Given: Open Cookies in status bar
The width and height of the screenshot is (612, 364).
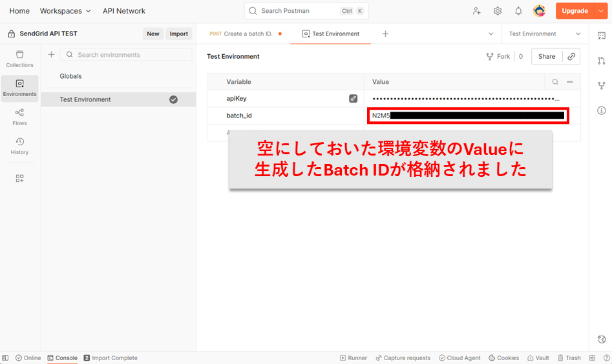Looking at the screenshot, I should (503, 358).
